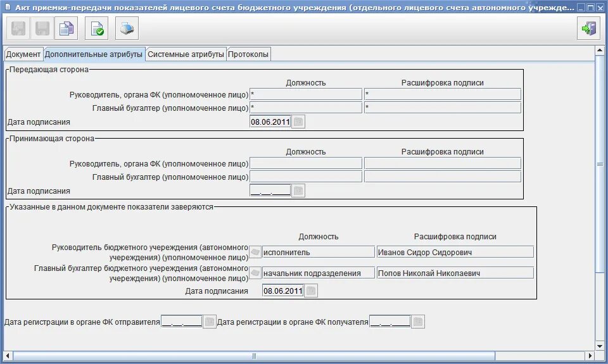Click 'Дата регистрации в органе ФК получателя' label

click(x=293, y=322)
